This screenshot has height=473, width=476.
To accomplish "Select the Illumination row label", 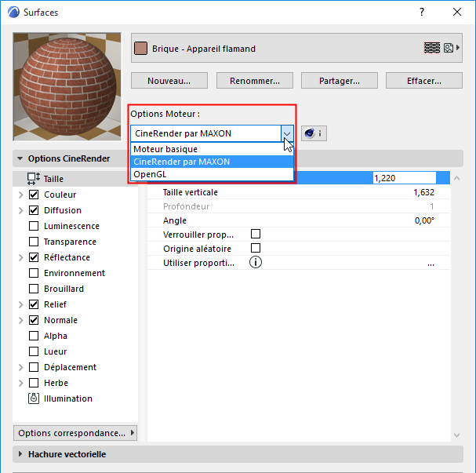I will pyautogui.click(x=68, y=398).
